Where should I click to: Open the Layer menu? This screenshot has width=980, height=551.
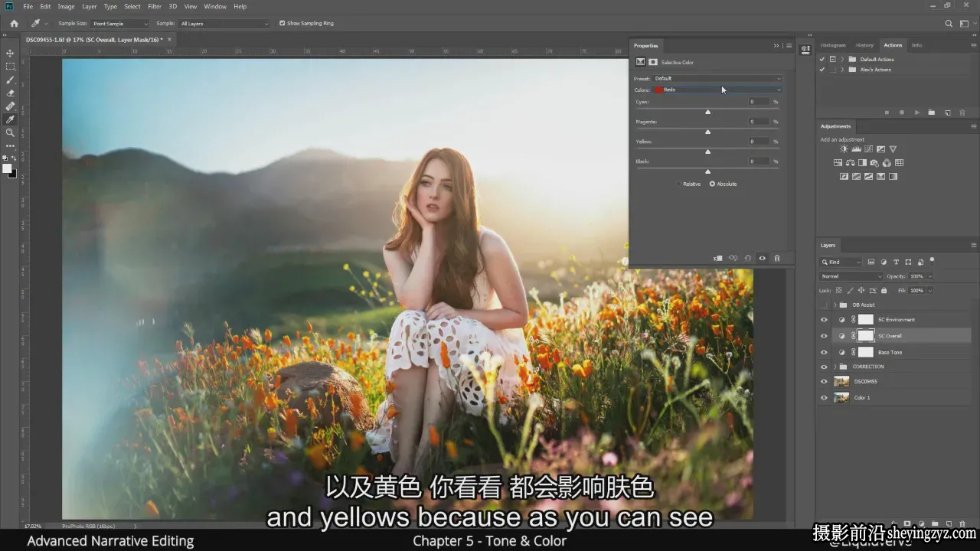[90, 6]
